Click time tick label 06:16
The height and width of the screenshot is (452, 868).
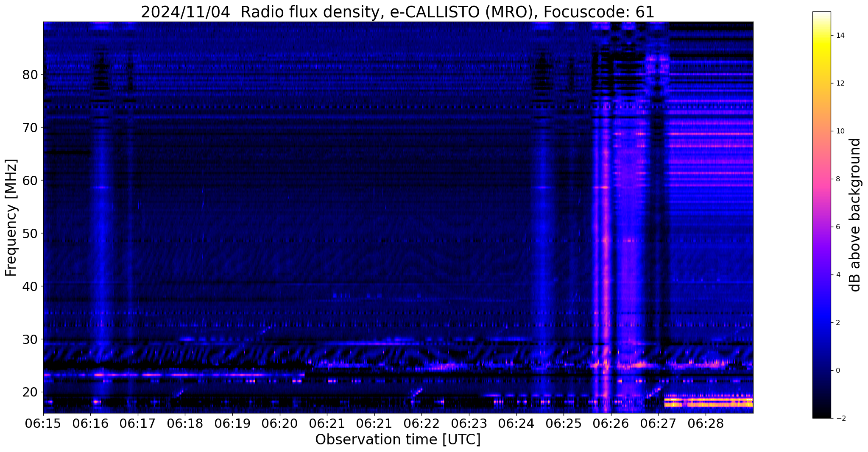point(90,423)
